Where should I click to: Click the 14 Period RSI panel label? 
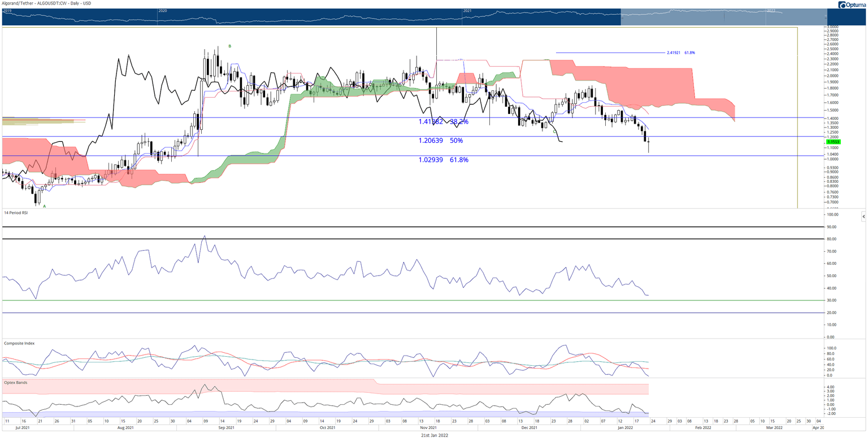click(x=16, y=212)
